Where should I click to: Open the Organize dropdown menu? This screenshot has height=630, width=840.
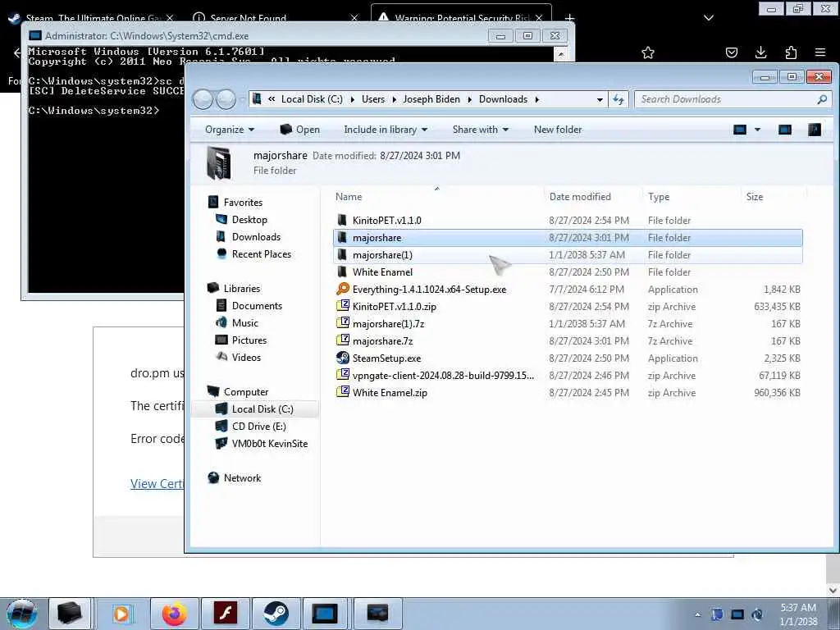(230, 130)
